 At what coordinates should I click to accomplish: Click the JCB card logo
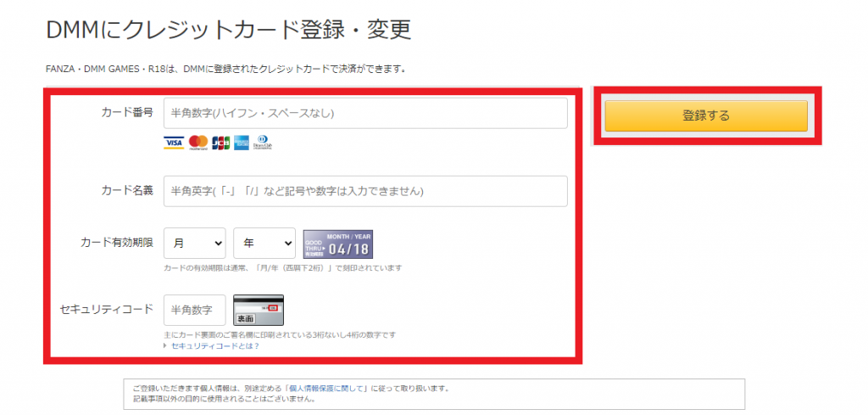tap(221, 143)
